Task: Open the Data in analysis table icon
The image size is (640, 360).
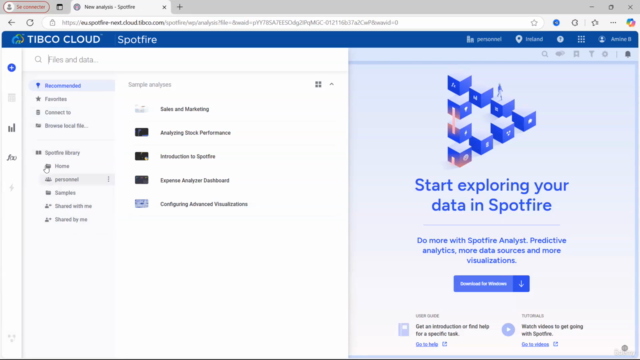Action: click(11, 98)
